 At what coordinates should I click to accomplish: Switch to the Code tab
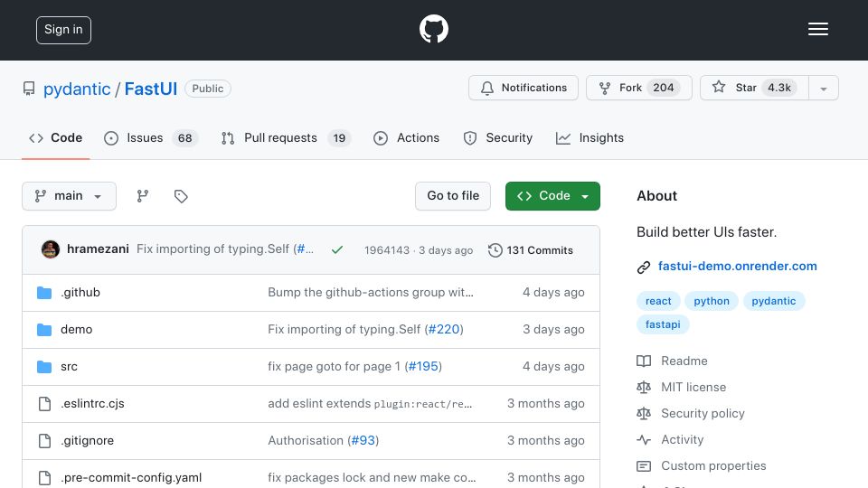[x=55, y=137]
